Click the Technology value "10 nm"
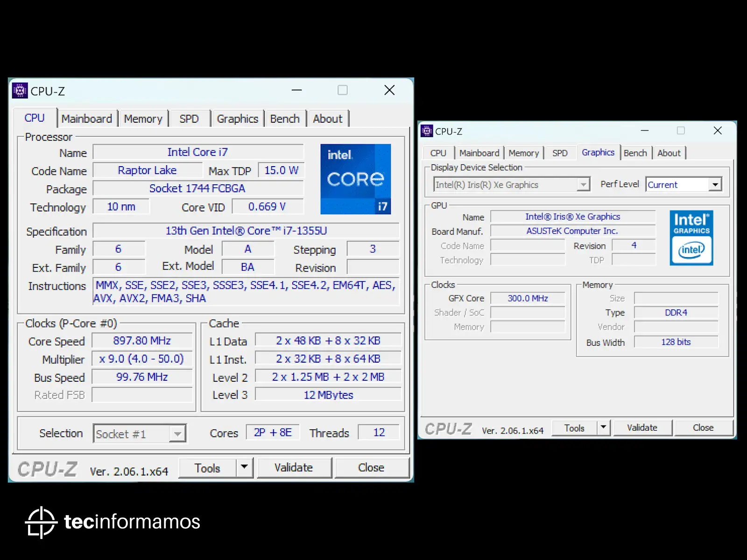747x560 pixels. coord(121,207)
